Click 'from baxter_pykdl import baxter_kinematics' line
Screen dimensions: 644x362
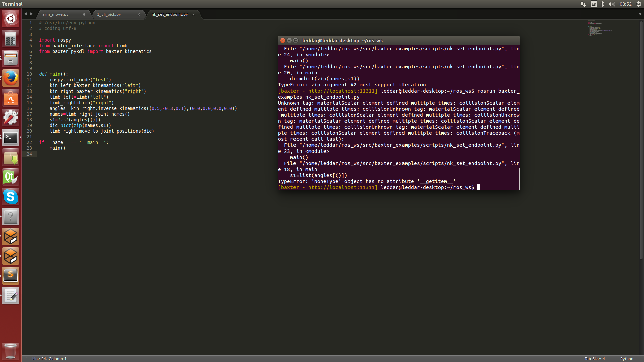point(95,51)
